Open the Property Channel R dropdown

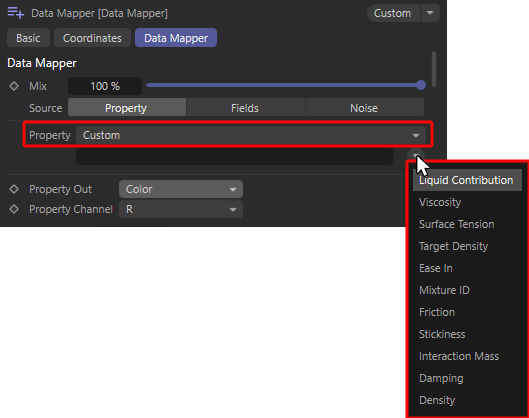[x=181, y=209]
